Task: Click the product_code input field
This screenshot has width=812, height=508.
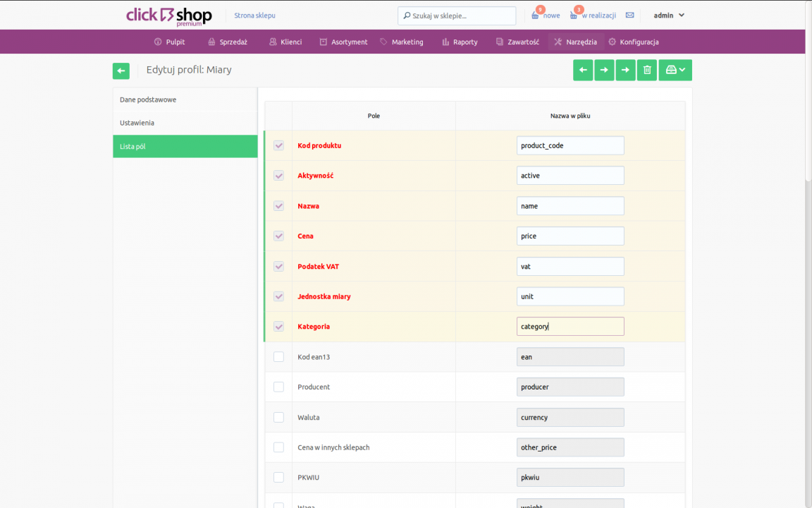Action: pos(570,145)
